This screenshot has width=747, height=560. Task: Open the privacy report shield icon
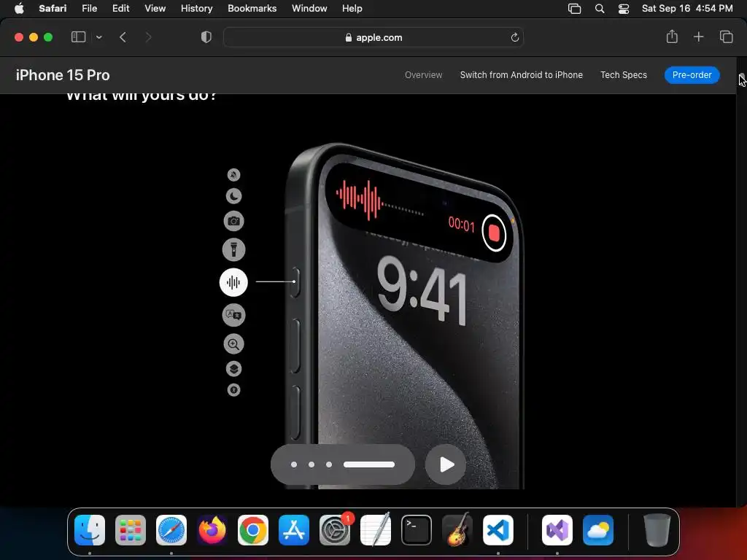pos(206,37)
